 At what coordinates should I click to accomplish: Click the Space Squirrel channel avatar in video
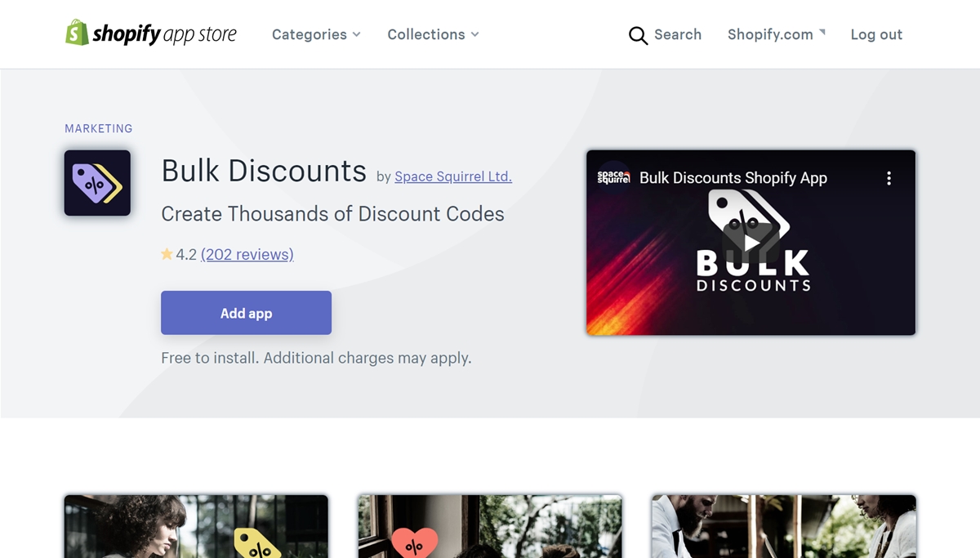point(613,177)
